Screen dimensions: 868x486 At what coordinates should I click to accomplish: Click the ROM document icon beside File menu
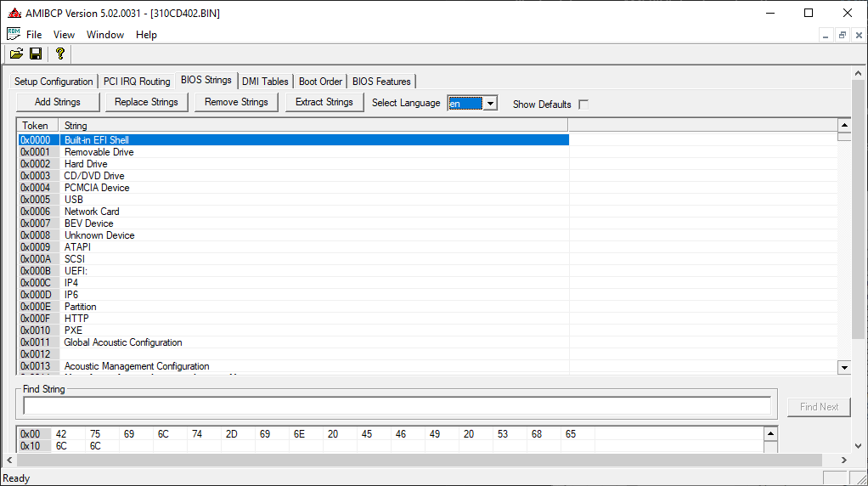(14, 34)
